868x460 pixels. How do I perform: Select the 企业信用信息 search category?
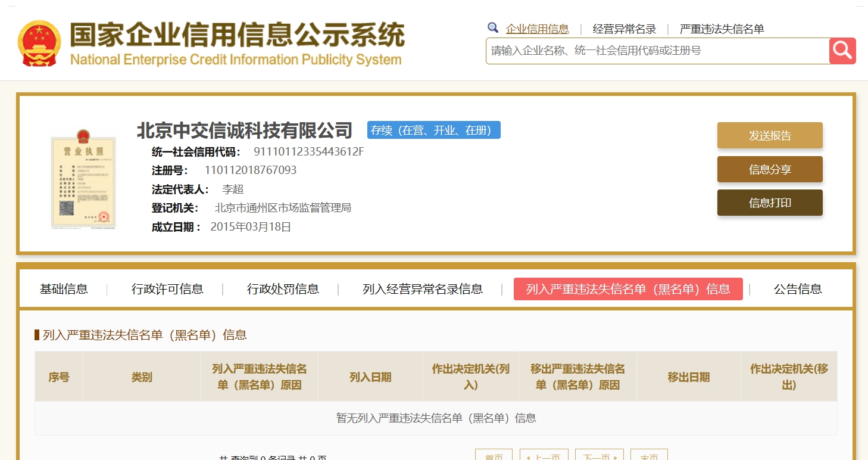(537, 29)
